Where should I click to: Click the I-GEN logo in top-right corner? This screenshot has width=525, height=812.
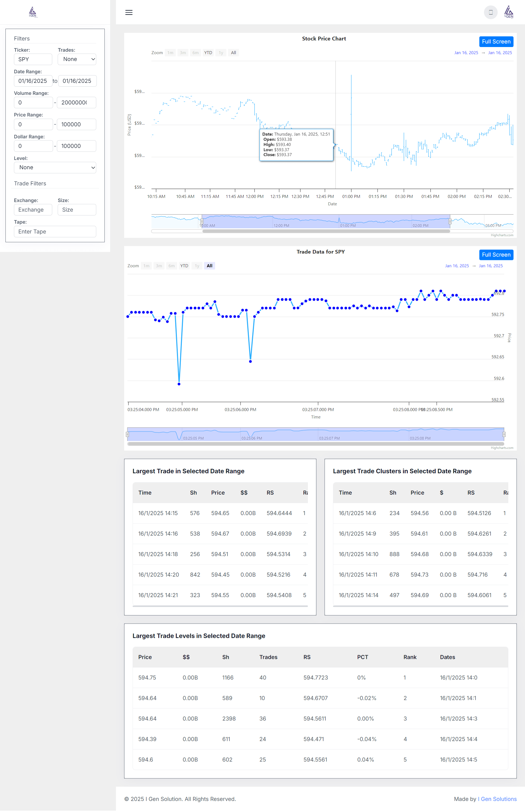click(x=509, y=12)
